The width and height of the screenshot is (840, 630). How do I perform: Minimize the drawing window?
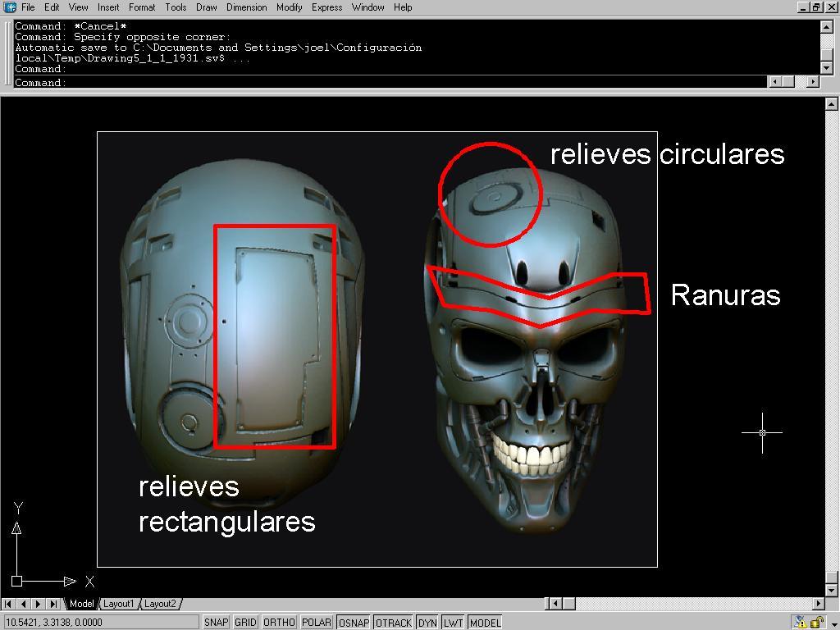tap(803, 7)
